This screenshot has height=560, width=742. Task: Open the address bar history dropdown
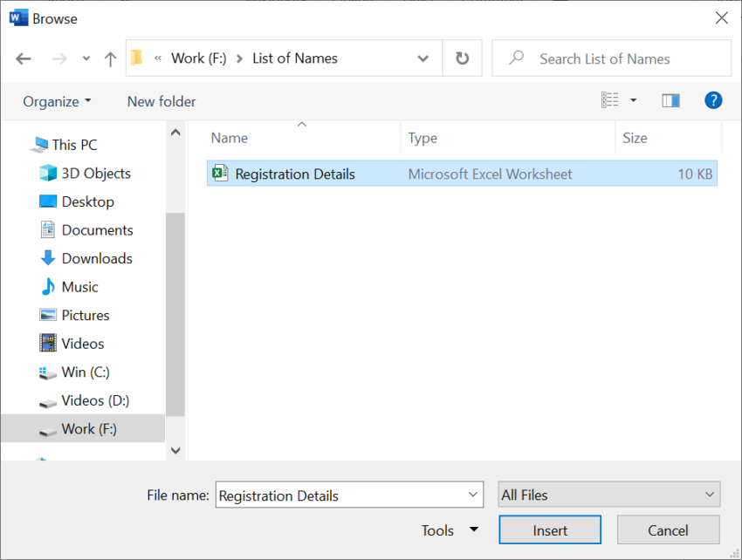click(423, 58)
